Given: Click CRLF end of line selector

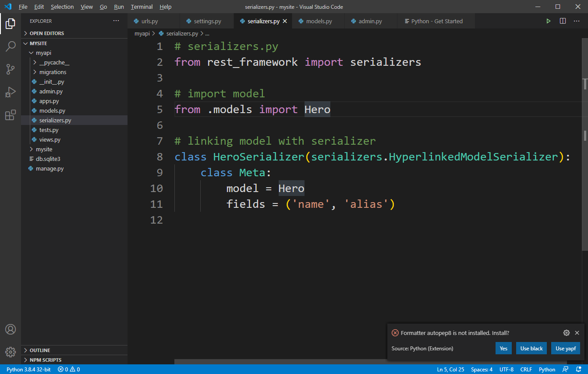Looking at the screenshot, I should [526, 370].
